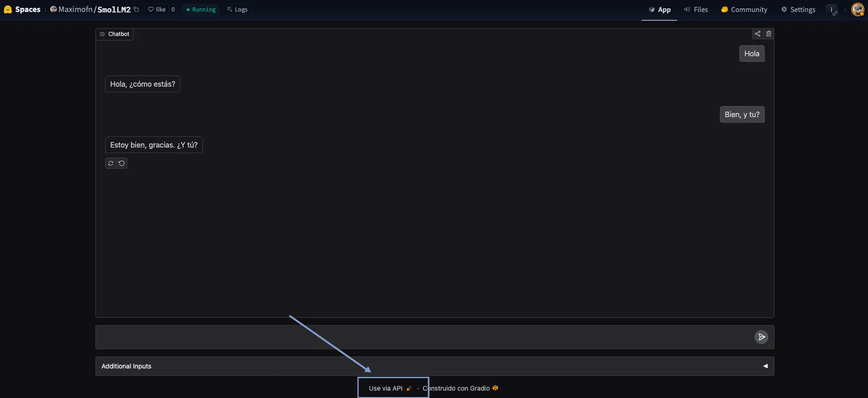Open the Settings tab

(x=798, y=10)
